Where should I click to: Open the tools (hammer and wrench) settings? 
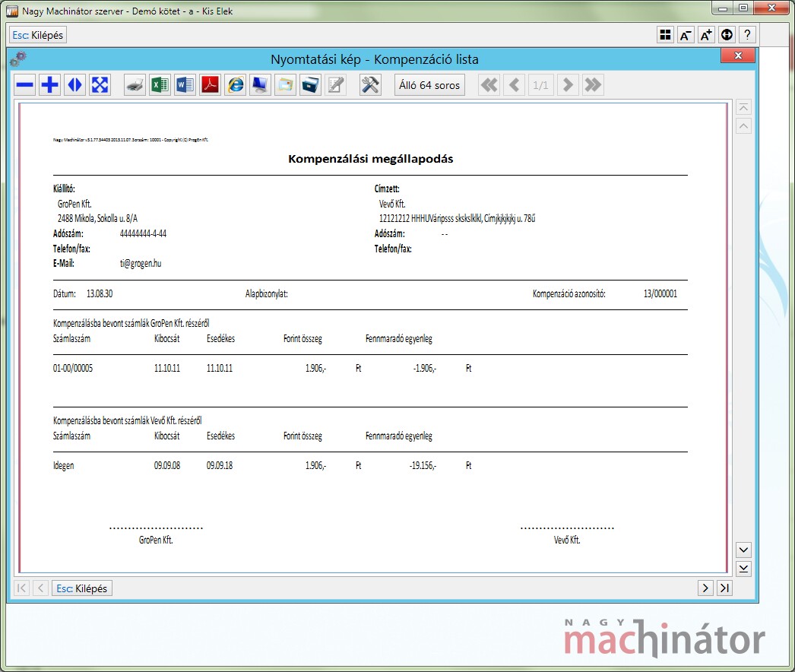click(370, 85)
